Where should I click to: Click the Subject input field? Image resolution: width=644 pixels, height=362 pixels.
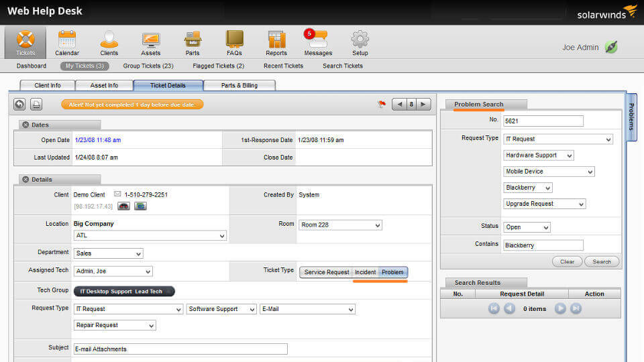pos(180,349)
